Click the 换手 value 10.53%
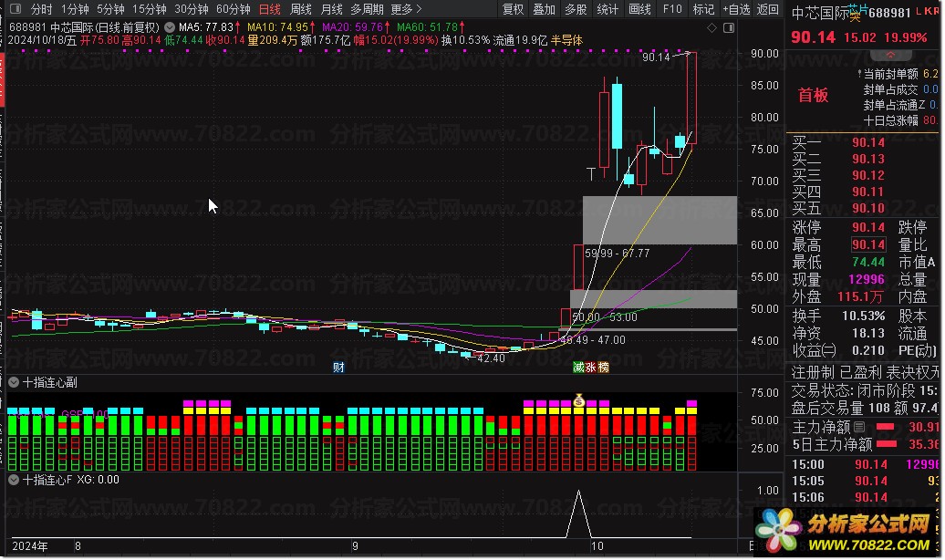This screenshot has height=560, width=945. click(x=863, y=316)
